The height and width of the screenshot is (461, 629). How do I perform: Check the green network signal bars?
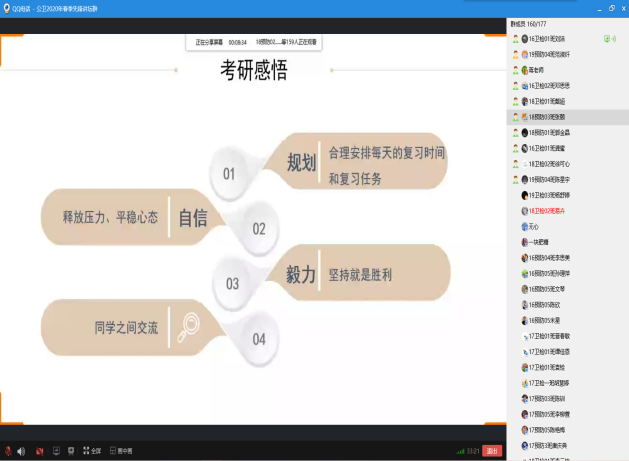(x=460, y=451)
